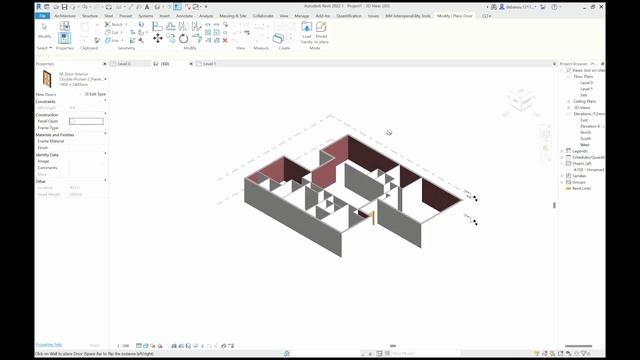Close the {3D} view tab
This screenshot has height=360, width=640.
[x=191, y=64]
